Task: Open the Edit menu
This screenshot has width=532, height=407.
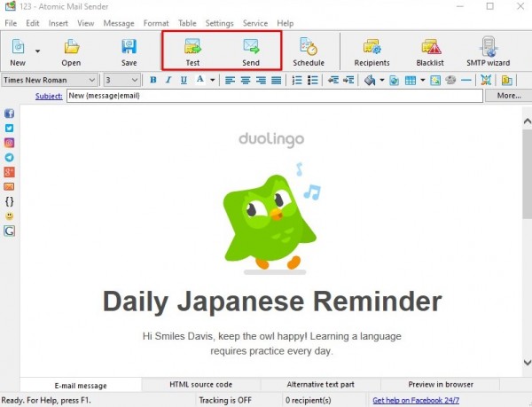Action: 33,23
